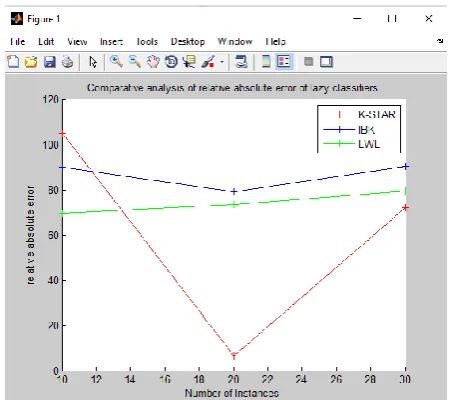
Task: Click the 'relative absolute error' y-axis label
Action: [x=30, y=235]
